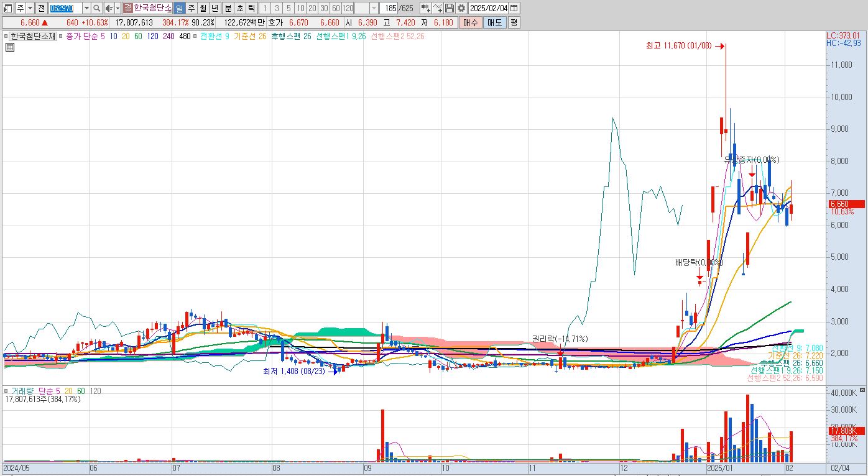The width and height of the screenshot is (868, 476).
Task: Open the calendar date picker icon
Action: tap(514, 8)
